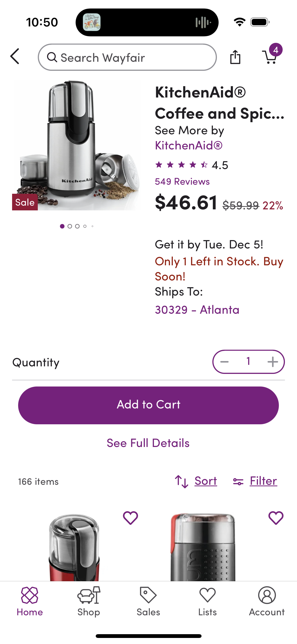Tap the share icon

(235, 57)
